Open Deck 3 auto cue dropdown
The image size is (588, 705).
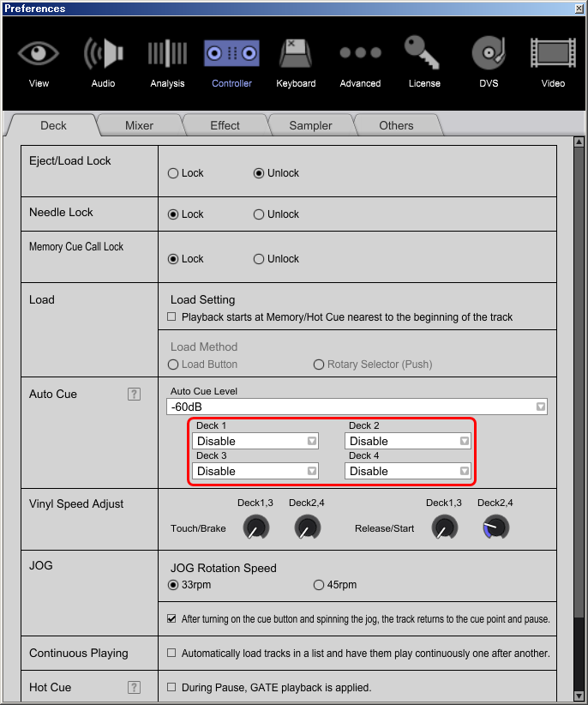(255, 471)
